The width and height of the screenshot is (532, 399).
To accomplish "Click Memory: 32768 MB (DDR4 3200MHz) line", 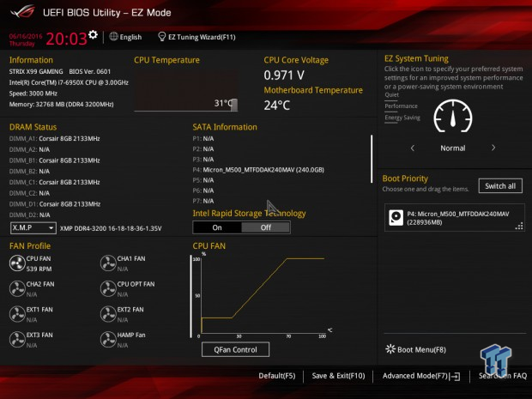I will (x=62, y=104).
